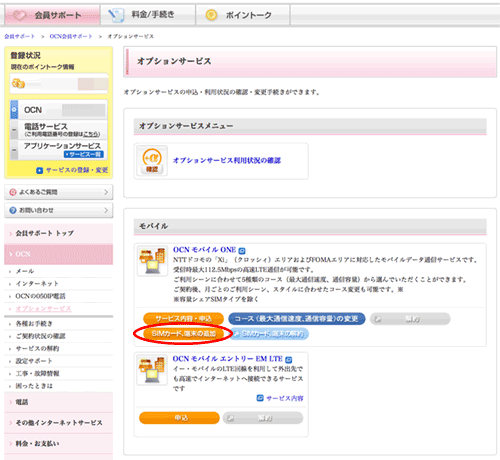Open the 会員サポート tab
The height and width of the screenshot is (460, 500).
click(x=52, y=15)
